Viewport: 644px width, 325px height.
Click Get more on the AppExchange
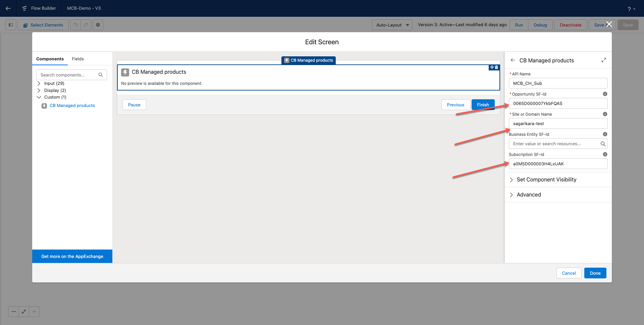click(x=72, y=257)
